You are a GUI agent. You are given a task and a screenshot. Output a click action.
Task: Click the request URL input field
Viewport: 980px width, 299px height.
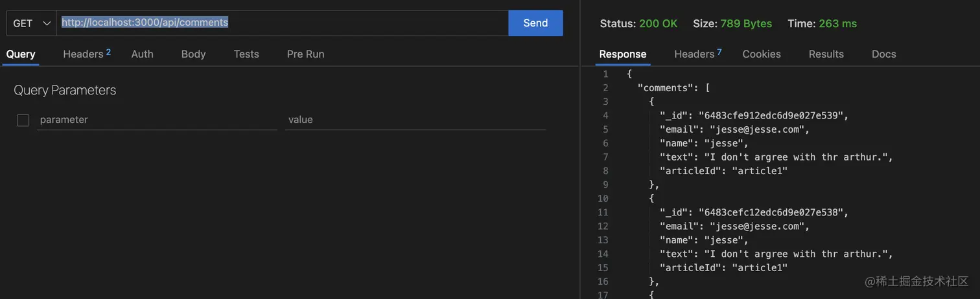tap(282, 23)
